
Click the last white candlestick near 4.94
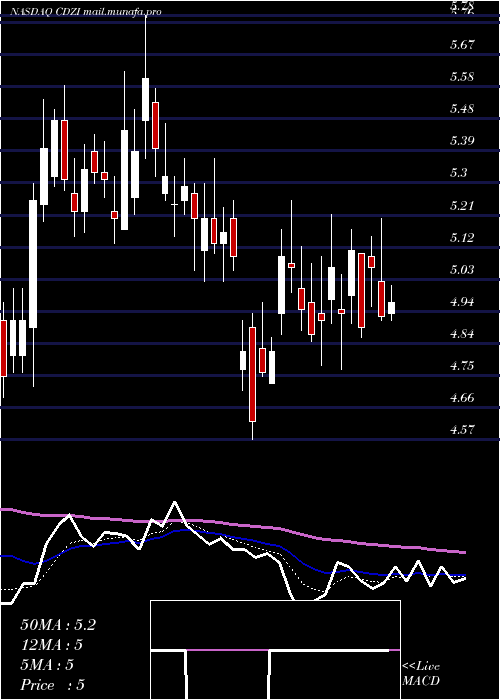(392, 308)
